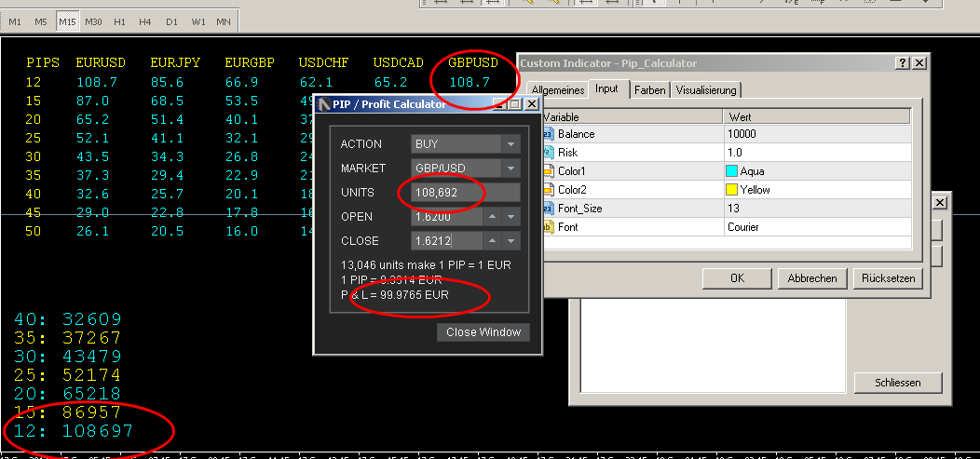Click the Aqua color swatch

tap(732, 171)
